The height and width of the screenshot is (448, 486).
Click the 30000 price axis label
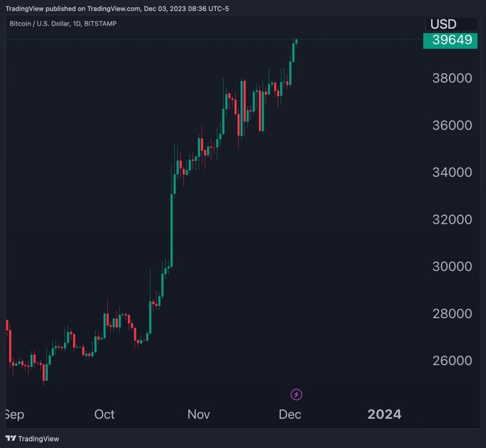pos(452,267)
